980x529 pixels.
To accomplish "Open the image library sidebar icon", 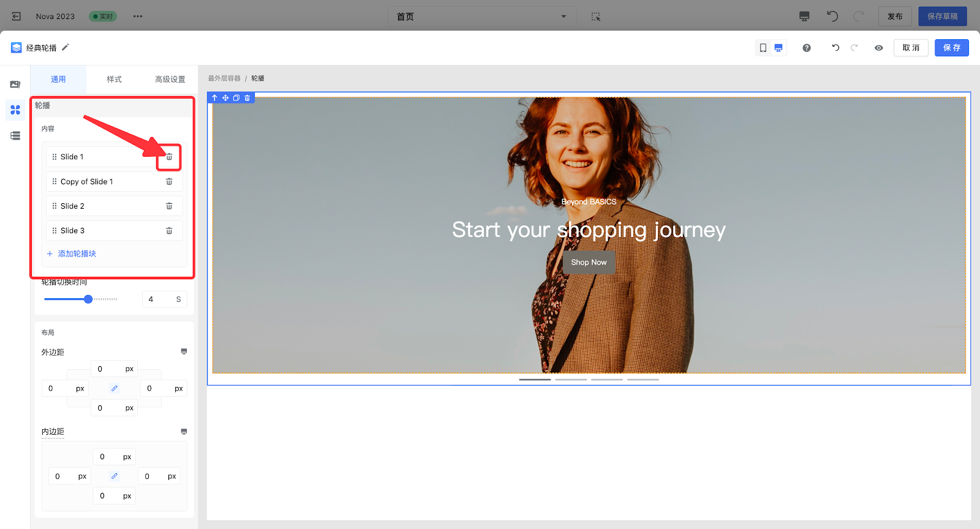I will (15, 84).
